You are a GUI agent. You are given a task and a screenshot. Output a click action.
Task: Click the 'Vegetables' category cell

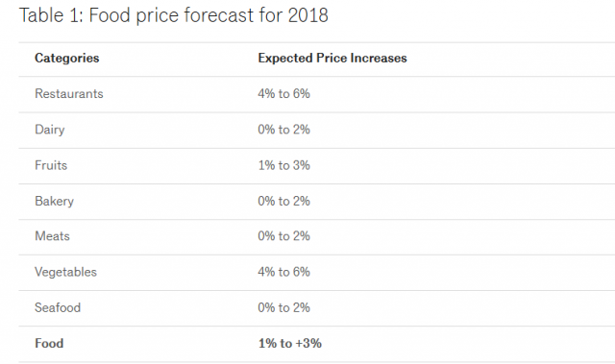[x=65, y=272]
